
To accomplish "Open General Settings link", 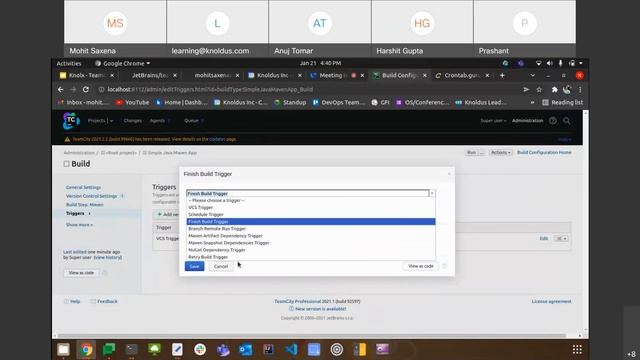I will coord(83,187).
